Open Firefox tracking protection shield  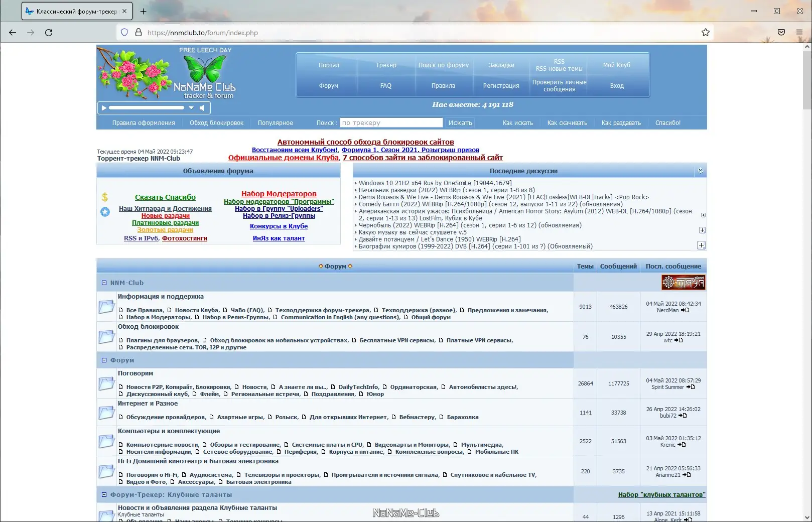pyautogui.click(x=124, y=33)
